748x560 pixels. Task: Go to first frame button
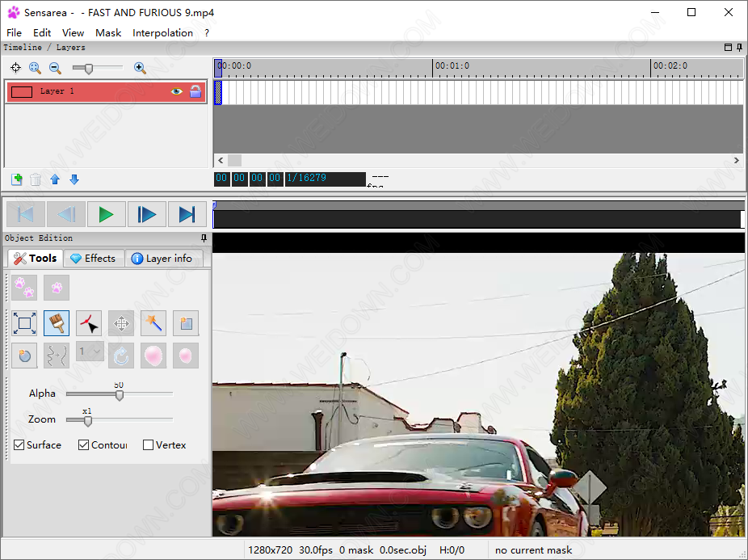click(x=26, y=214)
